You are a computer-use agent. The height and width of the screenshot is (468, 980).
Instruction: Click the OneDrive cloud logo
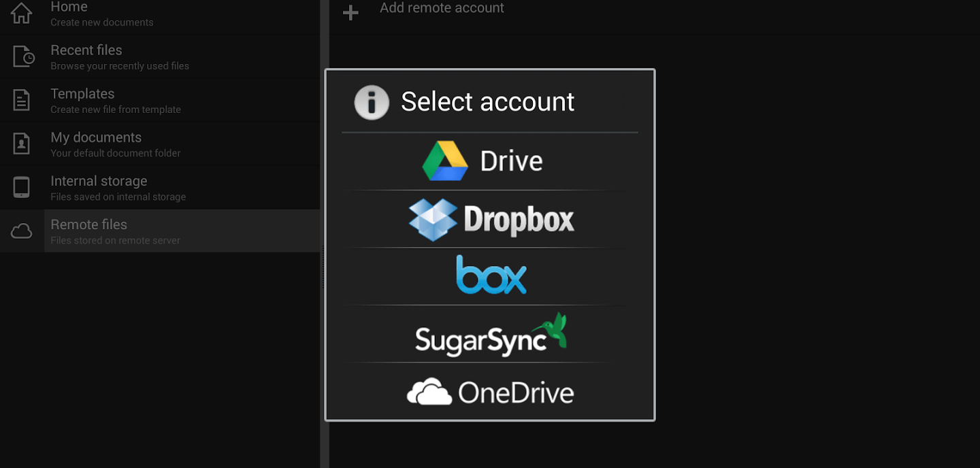(x=429, y=392)
